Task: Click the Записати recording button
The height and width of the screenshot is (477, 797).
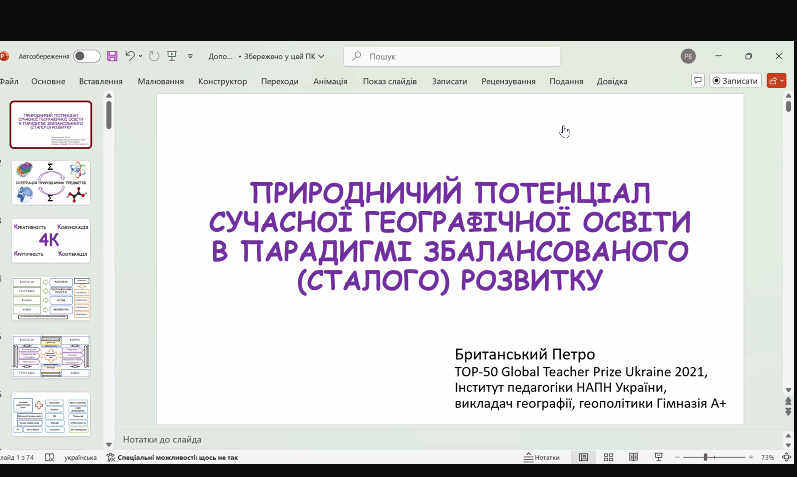Action: pos(736,81)
